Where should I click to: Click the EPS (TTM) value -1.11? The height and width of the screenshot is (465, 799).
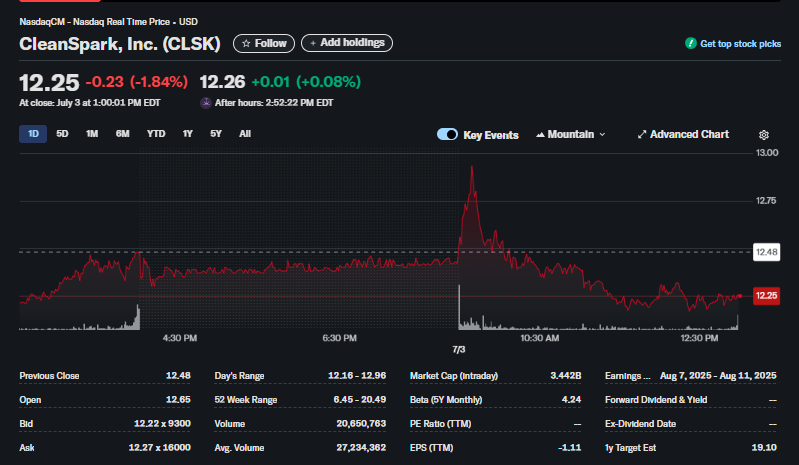[x=569, y=448]
